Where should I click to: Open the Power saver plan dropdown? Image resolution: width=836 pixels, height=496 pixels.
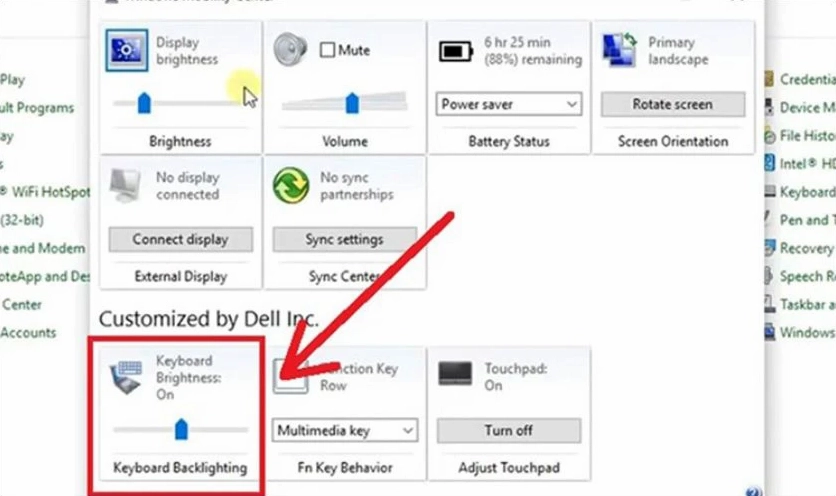[x=509, y=104]
